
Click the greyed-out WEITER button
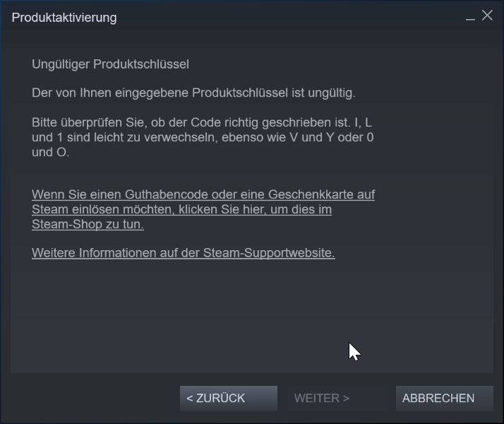(337, 399)
